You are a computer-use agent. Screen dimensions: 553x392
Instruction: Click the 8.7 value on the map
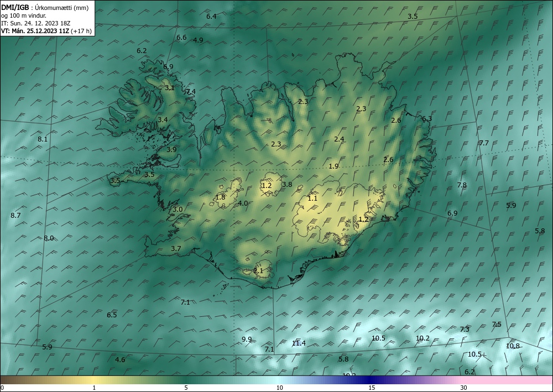coord(15,216)
